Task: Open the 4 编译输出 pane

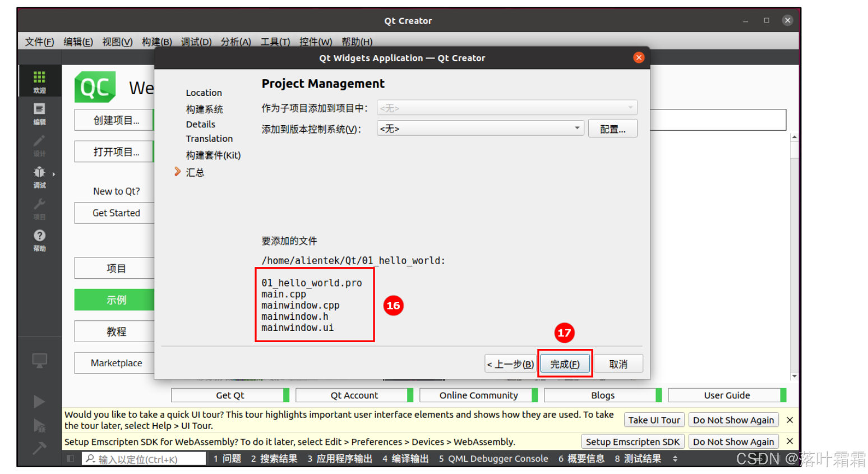Action: point(405,459)
